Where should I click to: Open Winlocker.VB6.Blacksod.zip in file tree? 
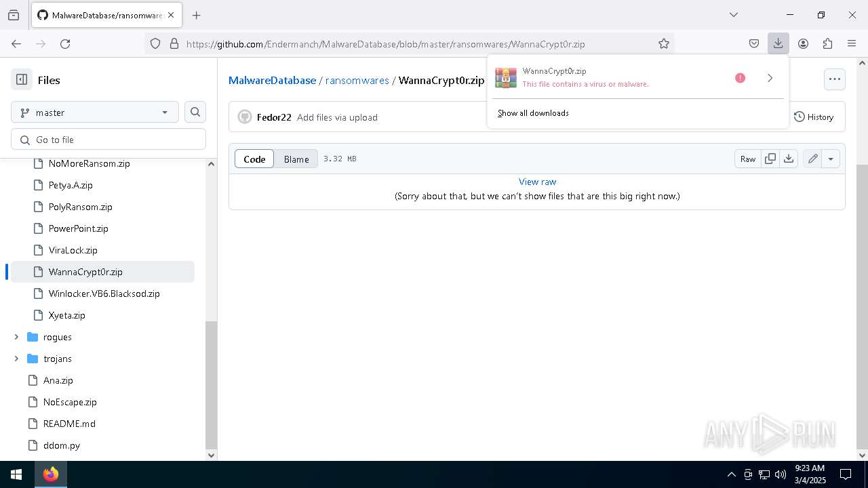104,293
